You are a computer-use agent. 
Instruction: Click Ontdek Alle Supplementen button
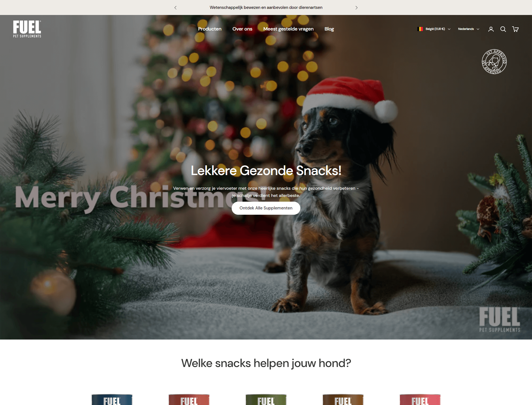pos(265,208)
